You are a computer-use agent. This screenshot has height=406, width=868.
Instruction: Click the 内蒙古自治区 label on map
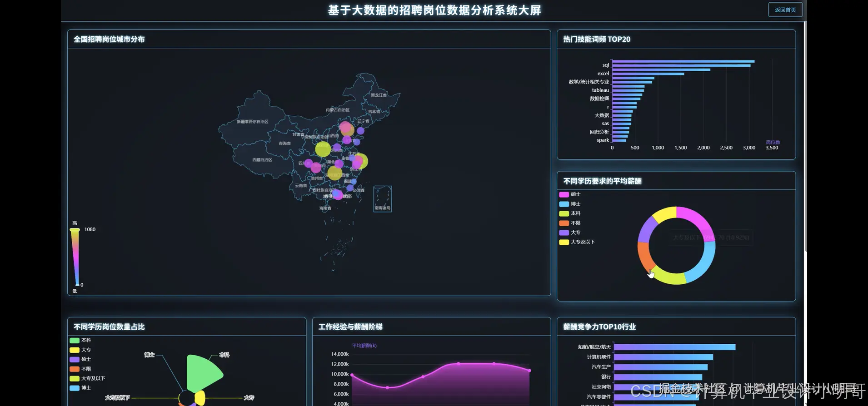[x=338, y=110]
